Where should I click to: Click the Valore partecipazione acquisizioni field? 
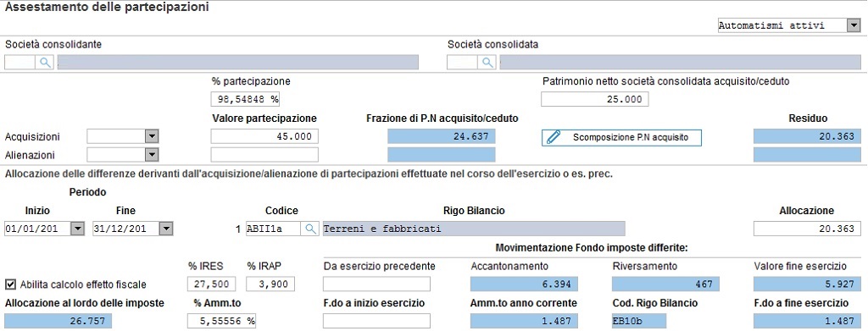tap(264, 136)
